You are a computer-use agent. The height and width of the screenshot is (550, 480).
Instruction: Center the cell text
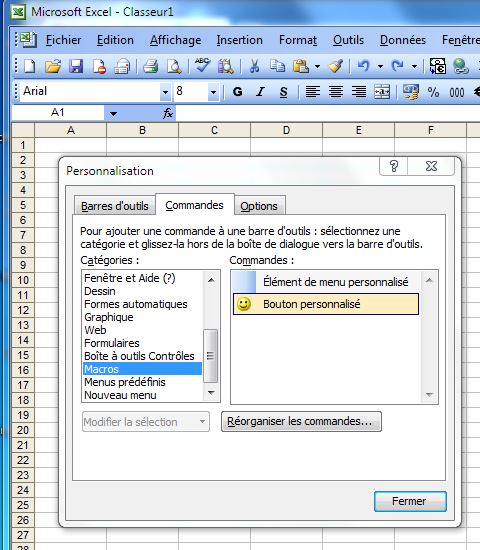335,92
